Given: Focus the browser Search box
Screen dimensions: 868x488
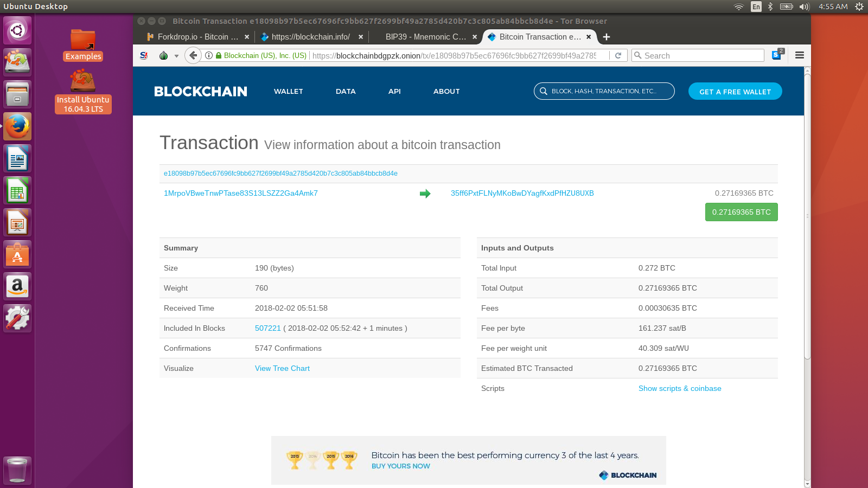Looking at the screenshot, I should tap(698, 55).
